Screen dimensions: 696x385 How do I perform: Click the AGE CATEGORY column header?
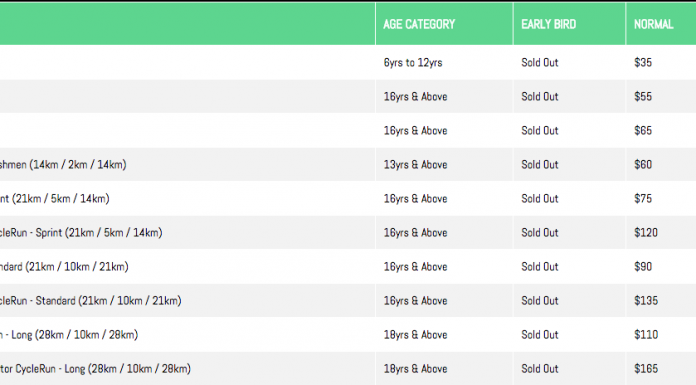pos(419,24)
